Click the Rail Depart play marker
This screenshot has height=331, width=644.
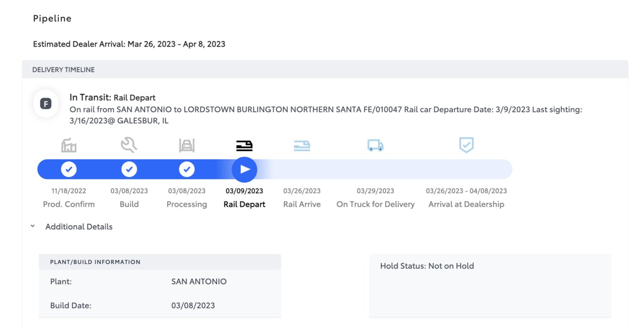[x=244, y=169]
